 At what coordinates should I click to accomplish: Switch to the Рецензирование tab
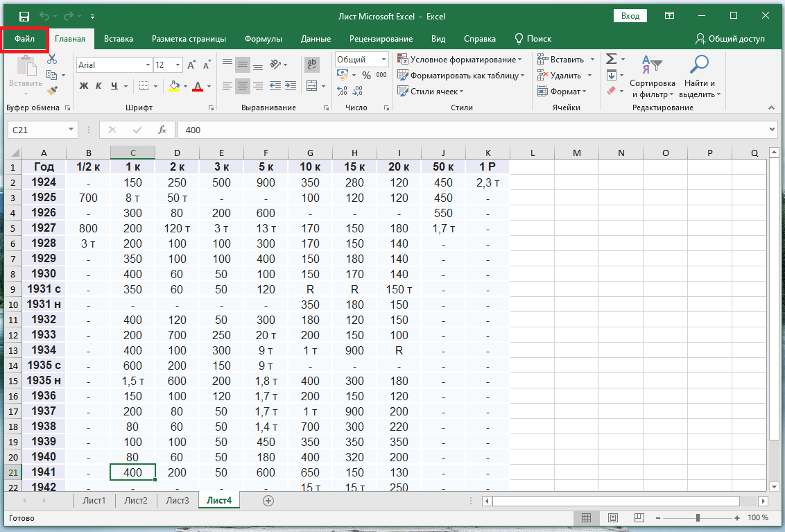pos(381,39)
